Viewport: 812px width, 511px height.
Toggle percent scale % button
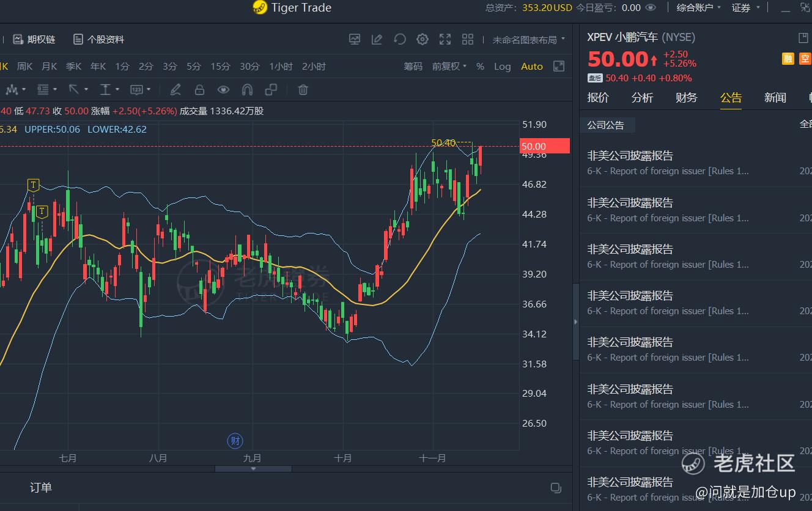pyautogui.click(x=480, y=67)
